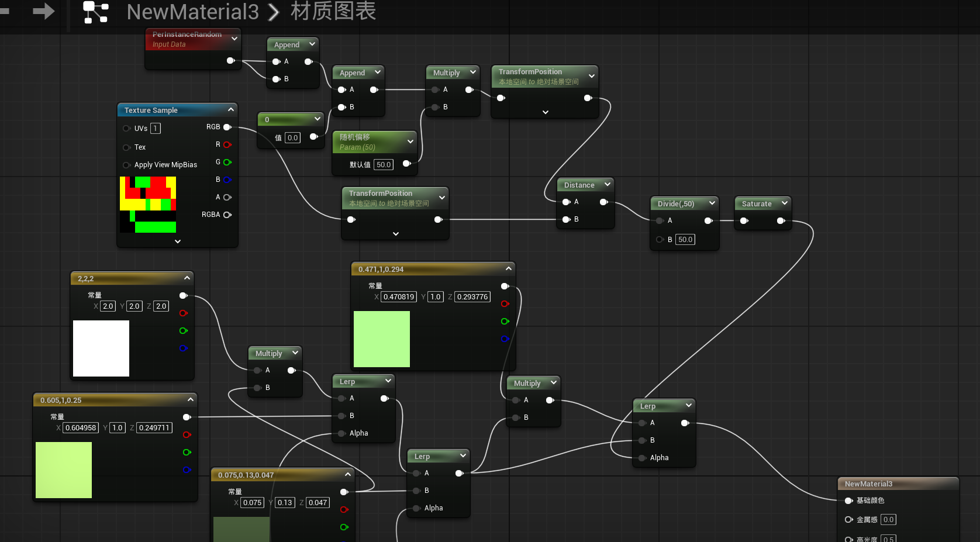980x542 pixels.
Task: Toggle the Apply View MipBias input pin
Action: coord(126,165)
